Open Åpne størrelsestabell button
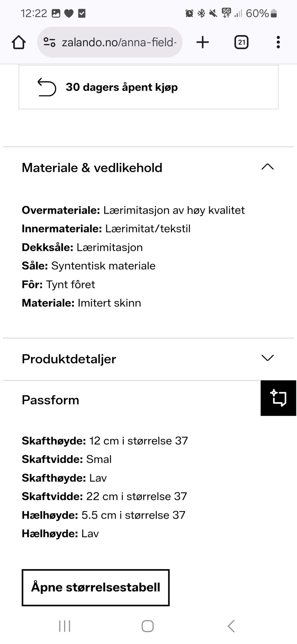 (x=96, y=587)
